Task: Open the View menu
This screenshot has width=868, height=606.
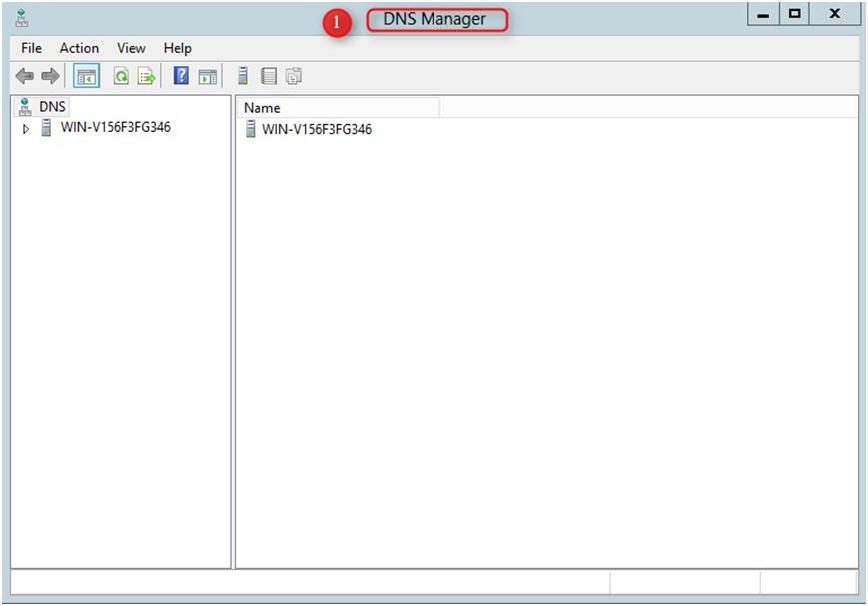Action: coord(131,48)
